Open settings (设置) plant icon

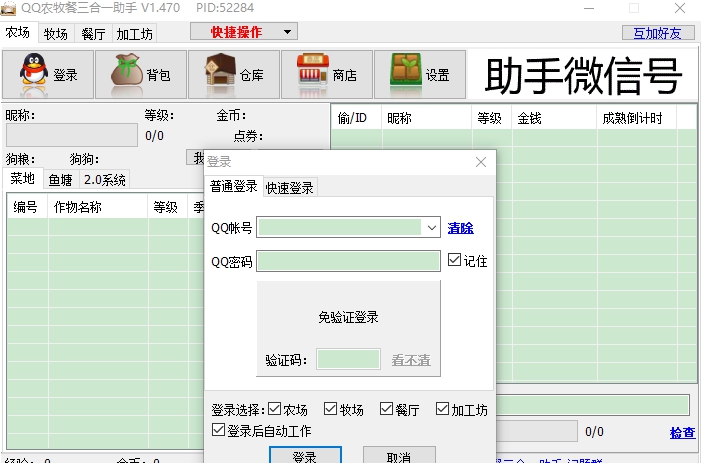tap(406, 69)
